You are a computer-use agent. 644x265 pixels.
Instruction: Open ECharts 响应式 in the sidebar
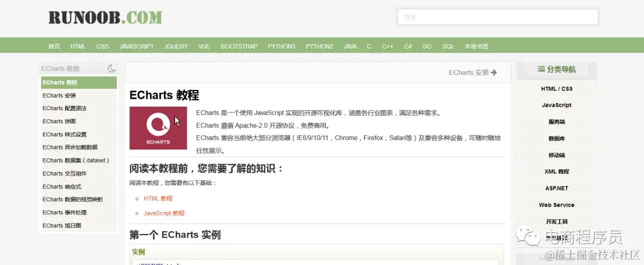pyautogui.click(x=62, y=186)
